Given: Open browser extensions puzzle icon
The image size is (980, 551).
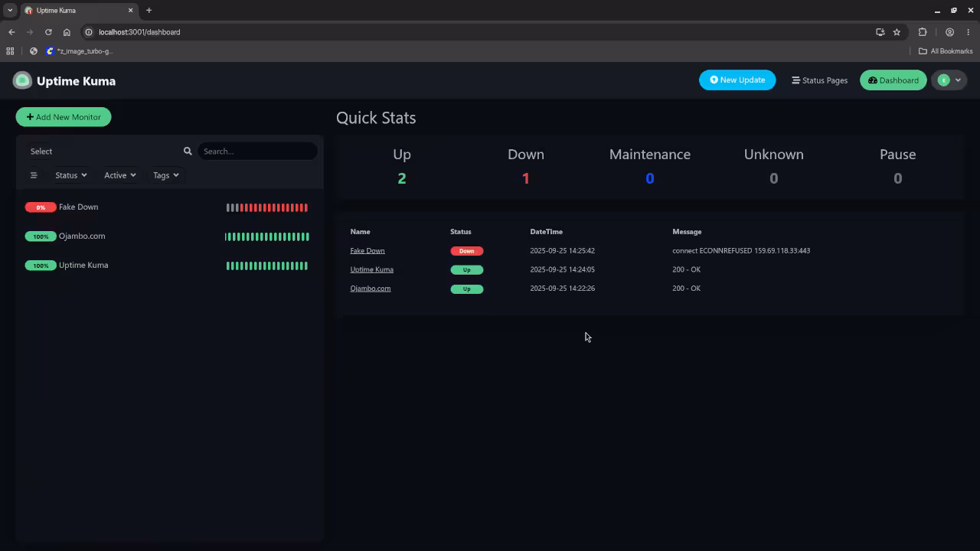Looking at the screenshot, I should click(923, 32).
